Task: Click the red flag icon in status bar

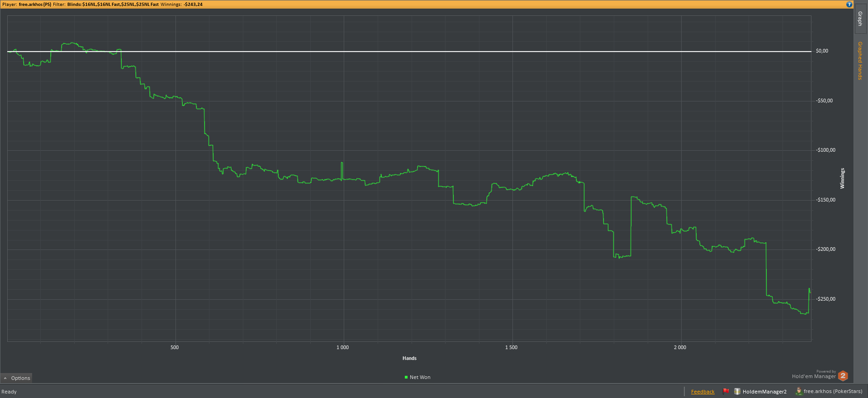Action: click(726, 391)
